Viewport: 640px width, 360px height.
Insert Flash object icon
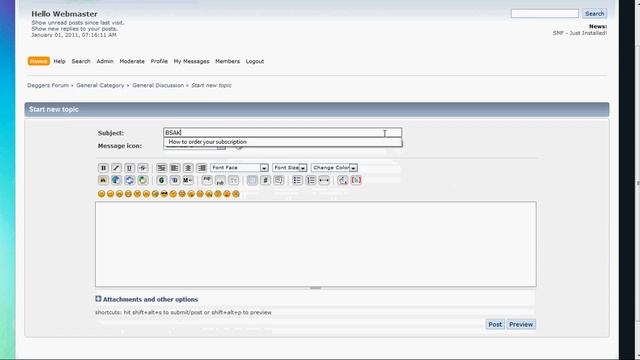(103, 180)
